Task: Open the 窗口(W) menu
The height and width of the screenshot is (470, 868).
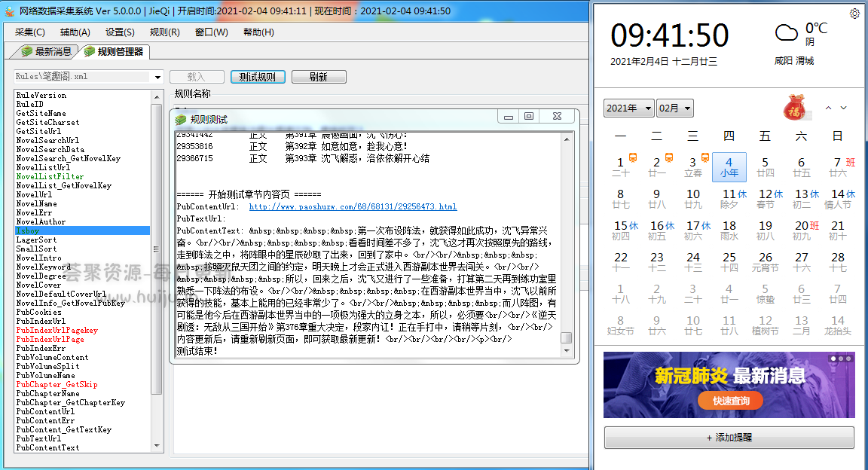Action: (211, 32)
